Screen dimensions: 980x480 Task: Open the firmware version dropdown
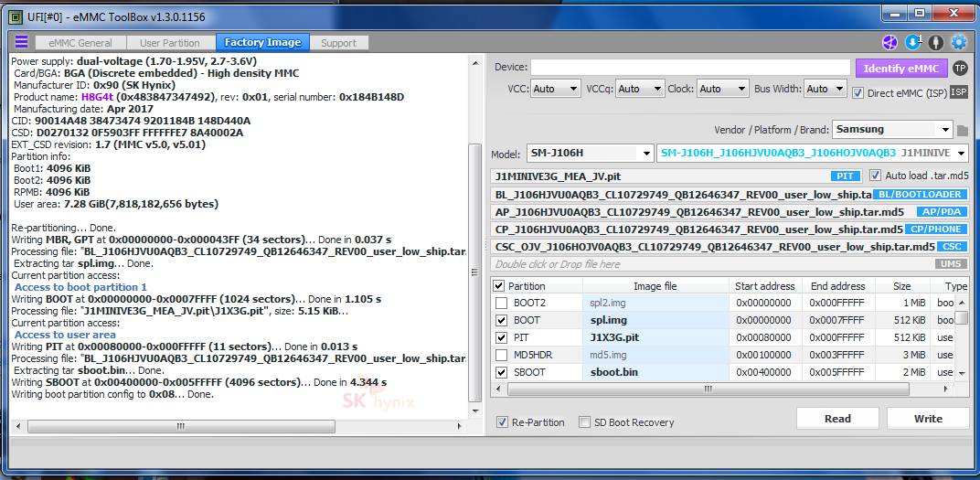point(813,153)
